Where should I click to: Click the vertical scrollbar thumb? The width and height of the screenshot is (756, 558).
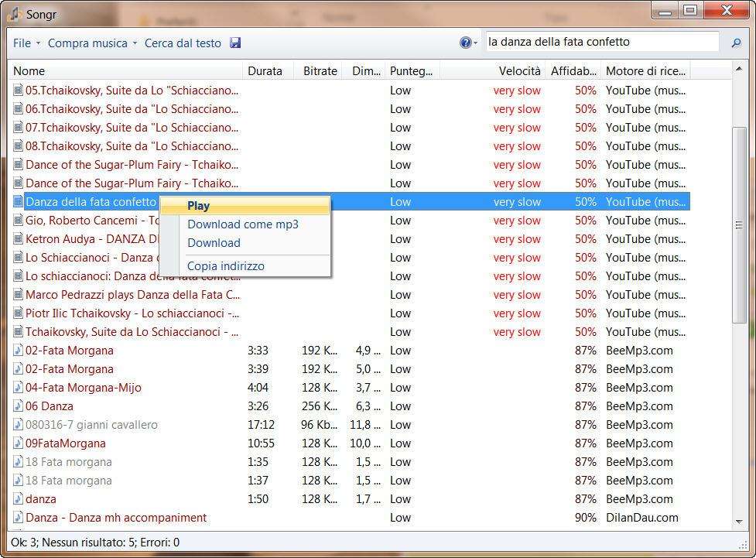pyautogui.click(x=739, y=224)
